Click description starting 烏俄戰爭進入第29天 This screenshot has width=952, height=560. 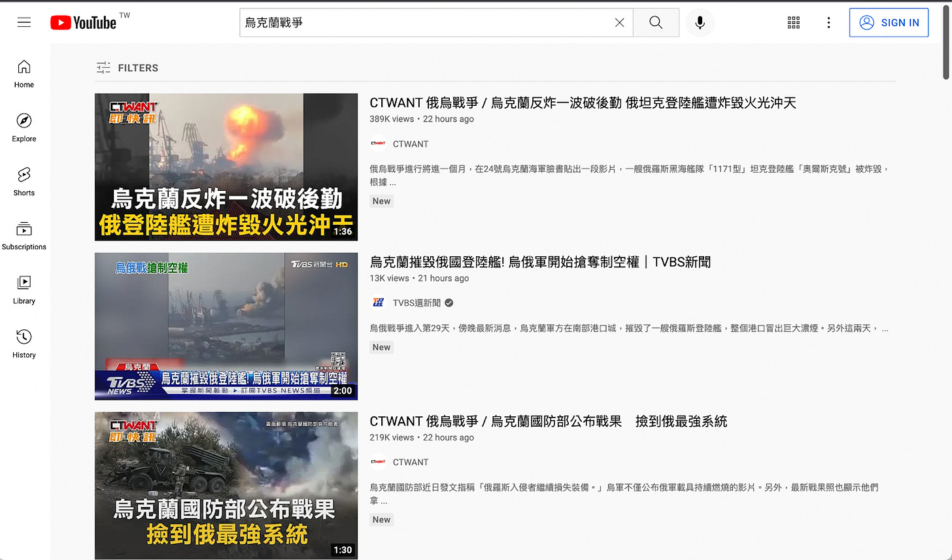click(629, 328)
